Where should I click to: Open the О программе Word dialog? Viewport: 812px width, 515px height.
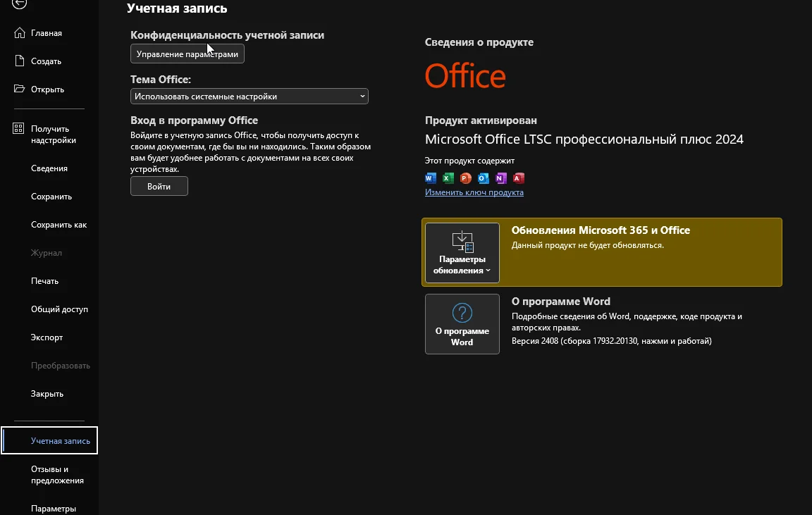point(462,324)
